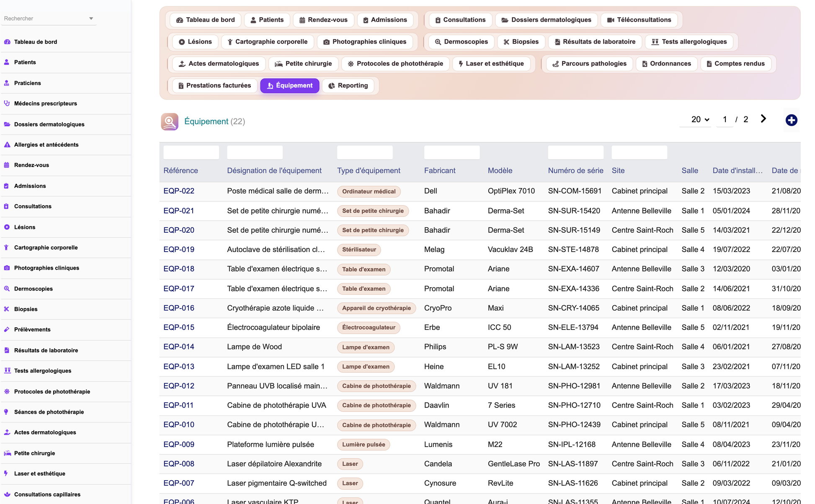Viewport: 815px width, 504px height.
Task: Open Téléconsultations top tab
Action: tap(639, 20)
